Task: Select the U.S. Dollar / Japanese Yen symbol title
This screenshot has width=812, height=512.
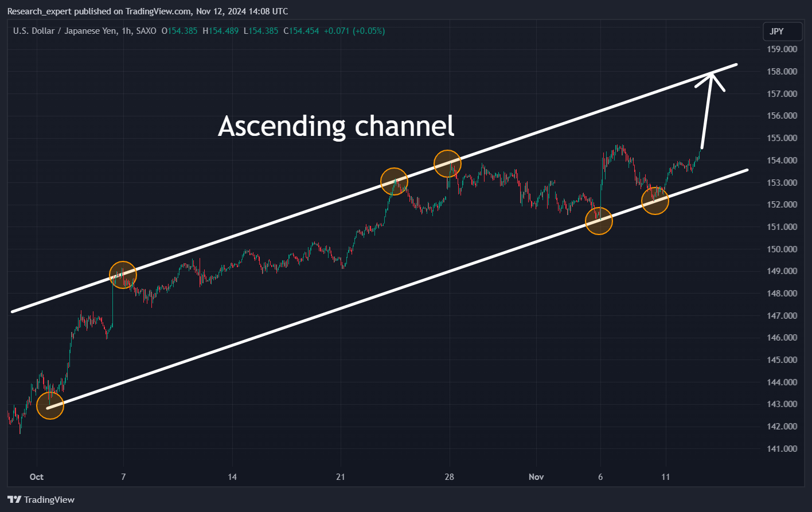Action: pyautogui.click(x=64, y=31)
